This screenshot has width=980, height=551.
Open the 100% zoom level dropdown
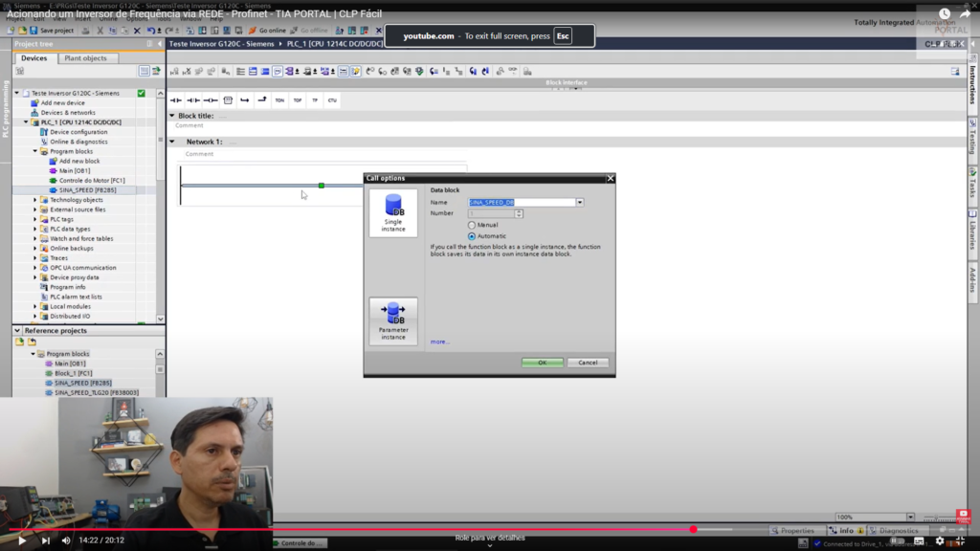(910, 518)
